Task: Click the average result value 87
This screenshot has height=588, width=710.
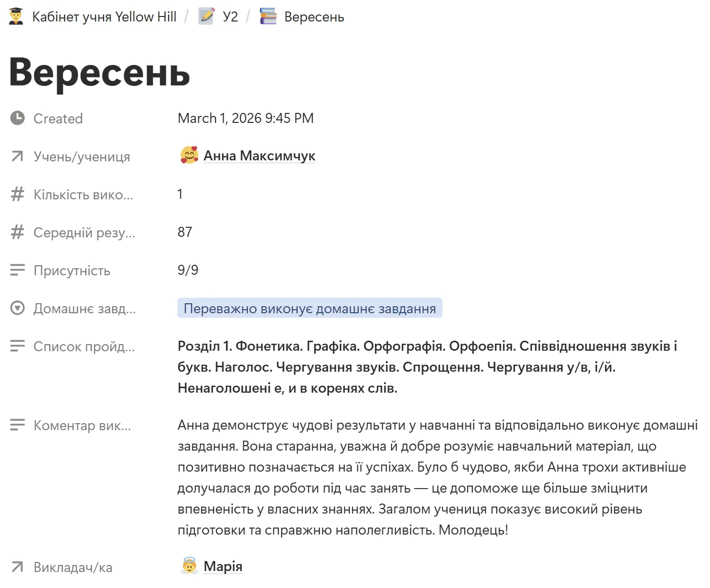Action: (x=185, y=232)
